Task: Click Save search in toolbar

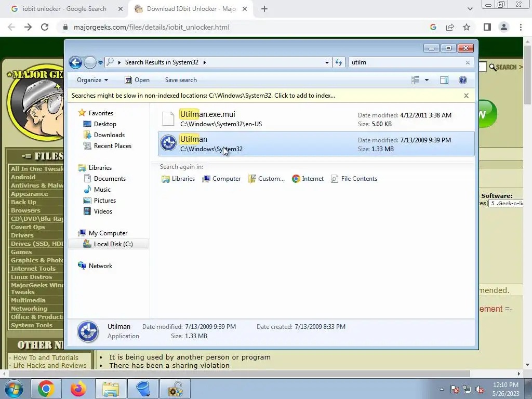Action: [181, 80]
